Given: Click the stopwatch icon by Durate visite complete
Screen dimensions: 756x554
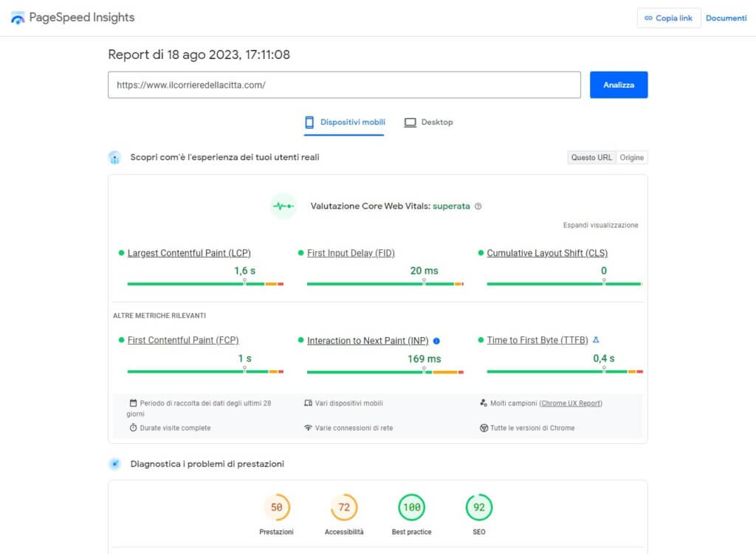Looking at the screenshot, I should point(133,427).
